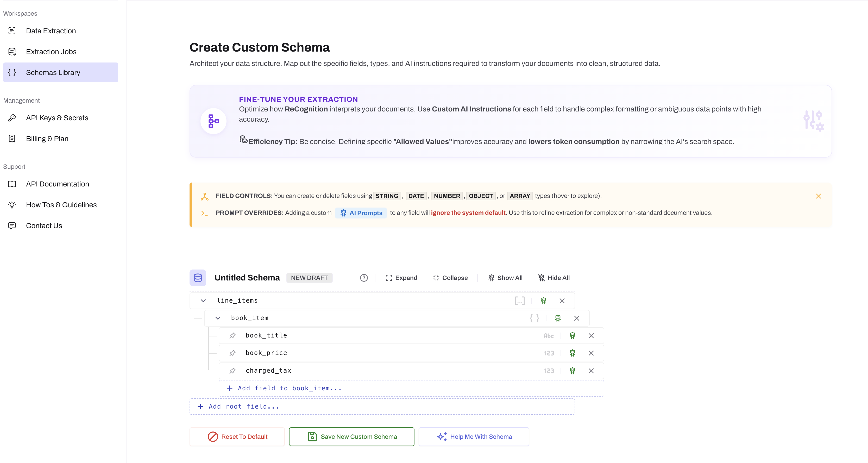Click the schema database icon
868x463 pixels.
click(198, 278)
